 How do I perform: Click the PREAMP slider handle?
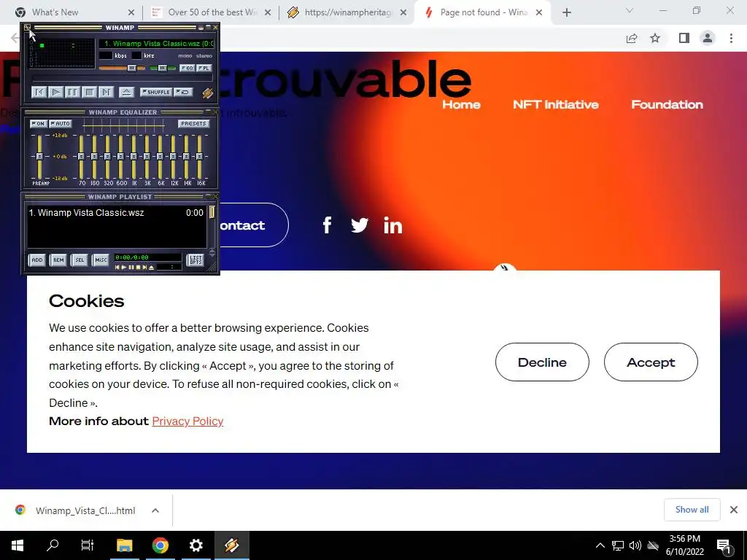tap(39, 156)
